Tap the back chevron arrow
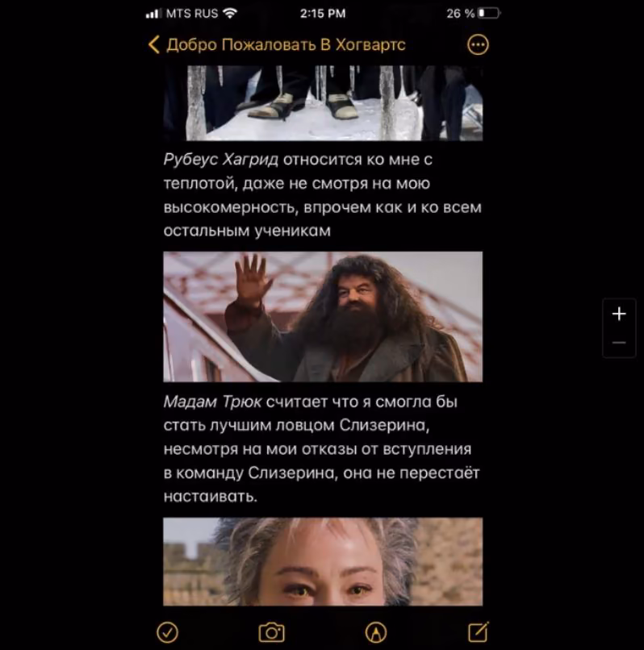 (x=154, y=45)
